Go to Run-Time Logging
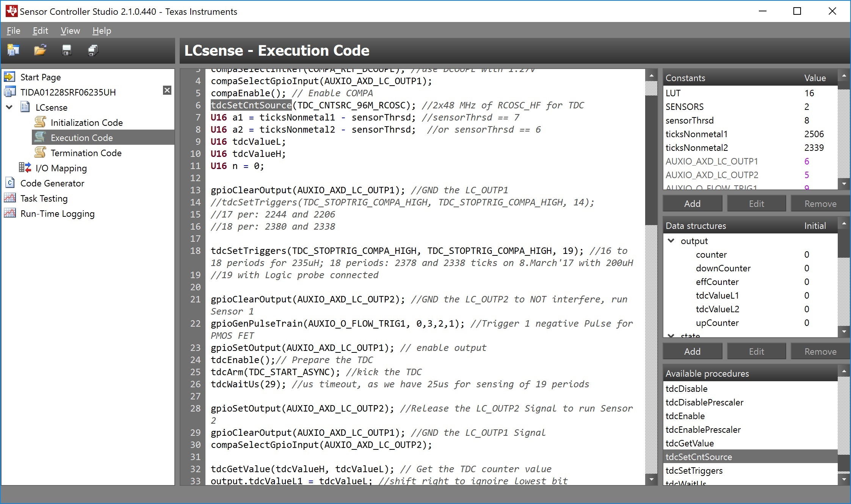Viewport: 851px width, 504px height. pyautogui.click(x=57, y=213)
